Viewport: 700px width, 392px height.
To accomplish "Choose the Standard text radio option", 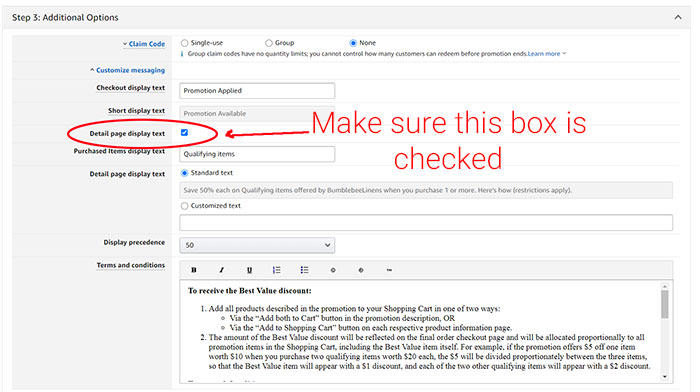I will click(184, 173).
